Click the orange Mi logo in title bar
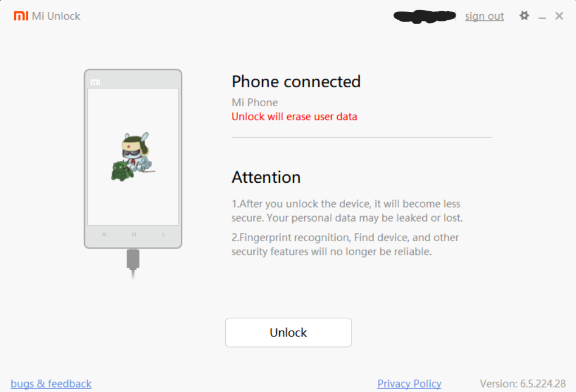Viewport: 576px width, 392px height. tap(21, 16)
